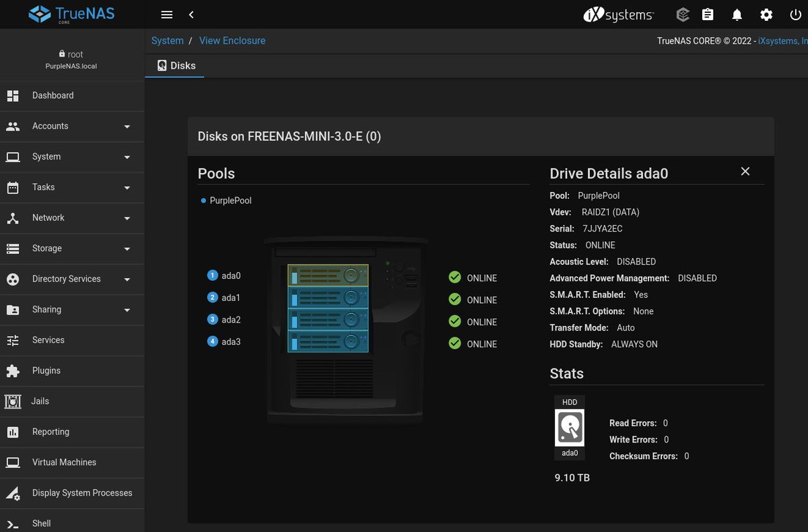Viewport: 808px width, 532px height.
Task: Select disk ada1 in the list
Action: (224, 298)
